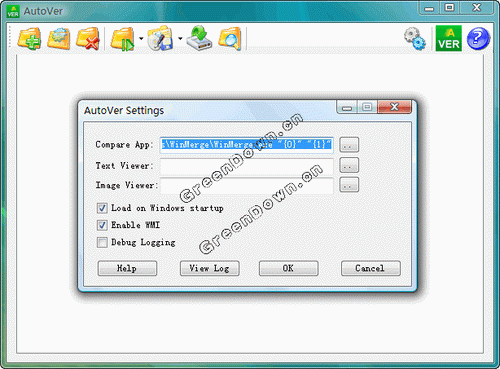Click the green AutoVer logo icon
The height and width of the screenshot is (369, 500).
click(449, 38)
